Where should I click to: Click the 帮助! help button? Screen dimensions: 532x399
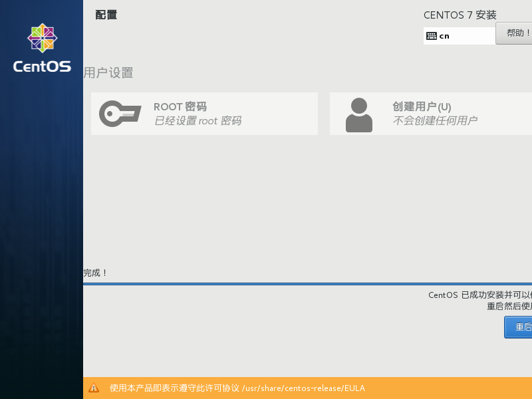click(513, 33)
